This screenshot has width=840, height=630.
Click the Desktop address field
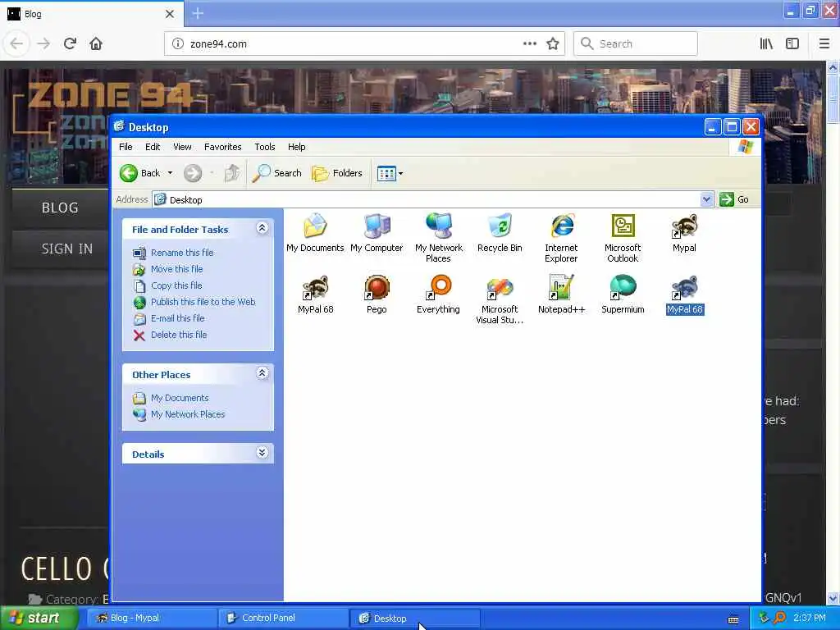pyautogui.click(x=427, y=200)
